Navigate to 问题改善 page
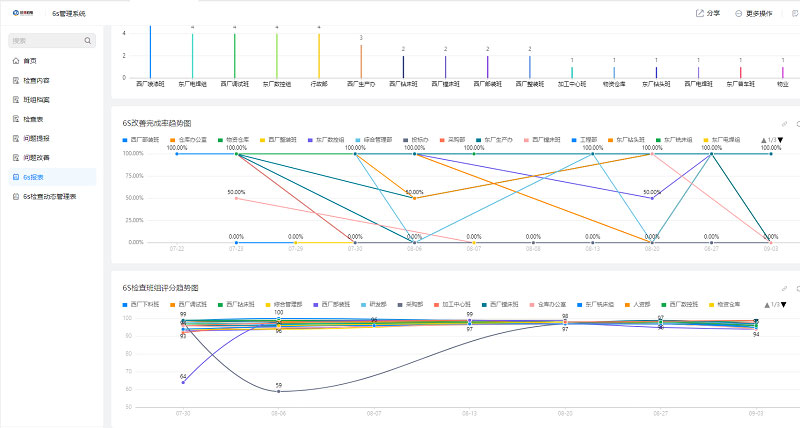Screen dimensions: 800x428 [x=36, y=157]
